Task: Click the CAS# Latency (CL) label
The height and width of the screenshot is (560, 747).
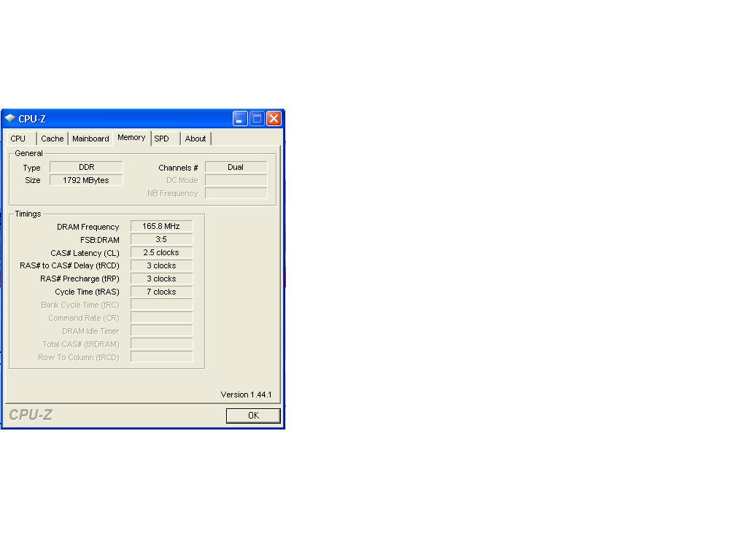Action: (x=85, y=253)
